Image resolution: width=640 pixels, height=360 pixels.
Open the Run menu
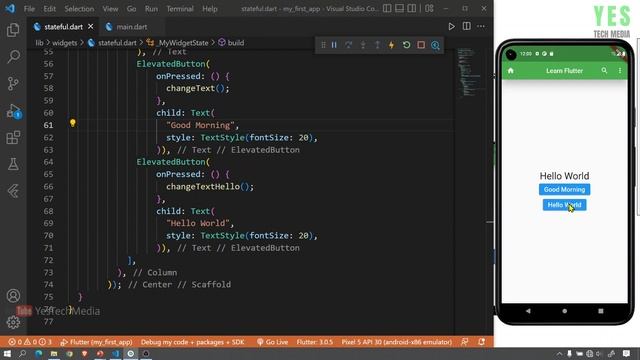click(x=151, y=9)
